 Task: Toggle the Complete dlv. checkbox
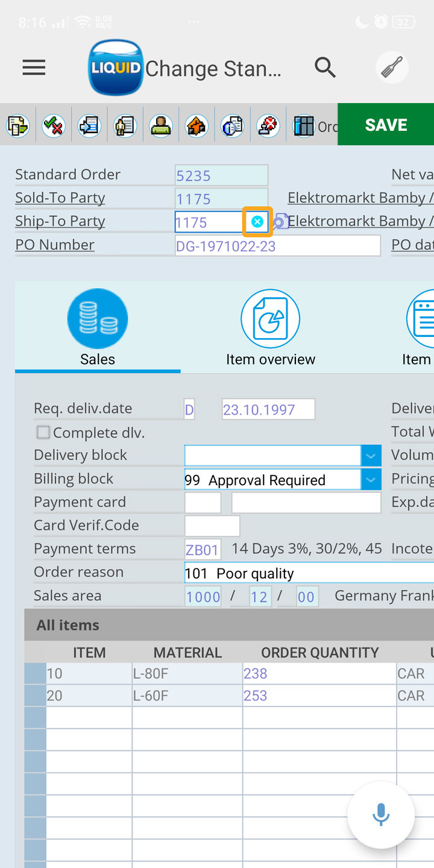[x=43, y=432]
